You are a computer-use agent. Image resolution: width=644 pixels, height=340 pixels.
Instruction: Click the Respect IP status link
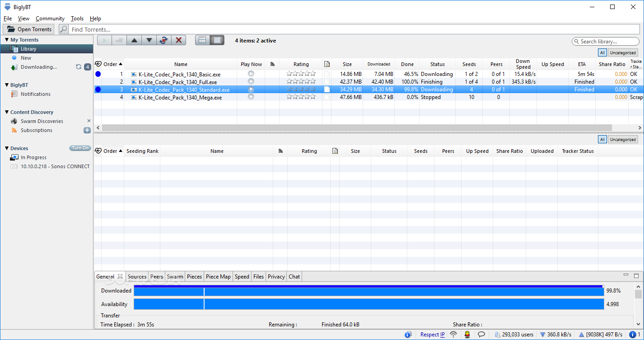432,335
